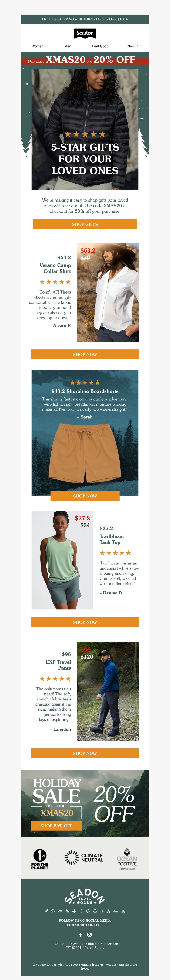
Task: Open the Women menu item
Action: (x=37, y=46)
